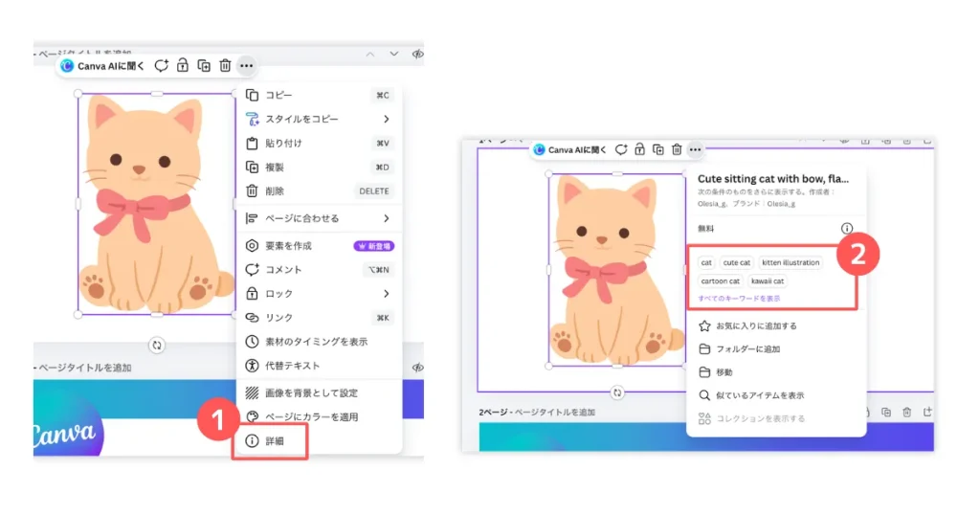The height and width of the screenshot is (515, 980).
Task: Choose 画像を背景として設定 menu item
Action: [311, 392]
